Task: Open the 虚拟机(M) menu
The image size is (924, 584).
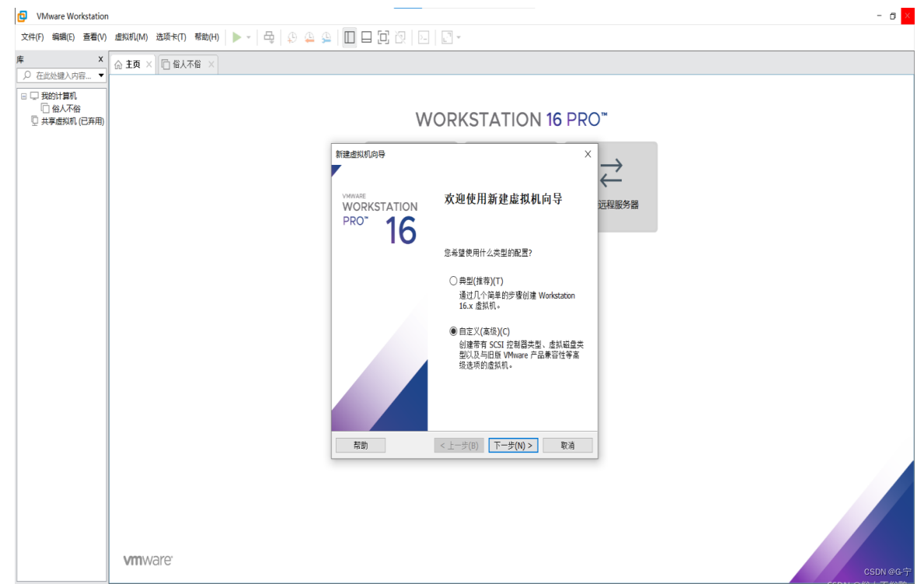Action: tap(131, 37)
